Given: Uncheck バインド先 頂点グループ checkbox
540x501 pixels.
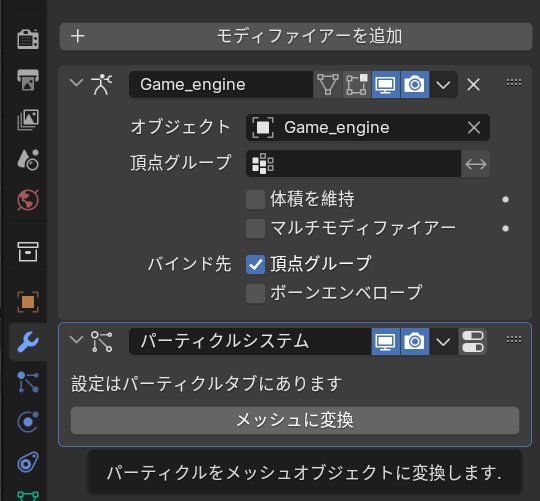Looking at the screenshot, I should pyautogui.click(x=255, y=264).
